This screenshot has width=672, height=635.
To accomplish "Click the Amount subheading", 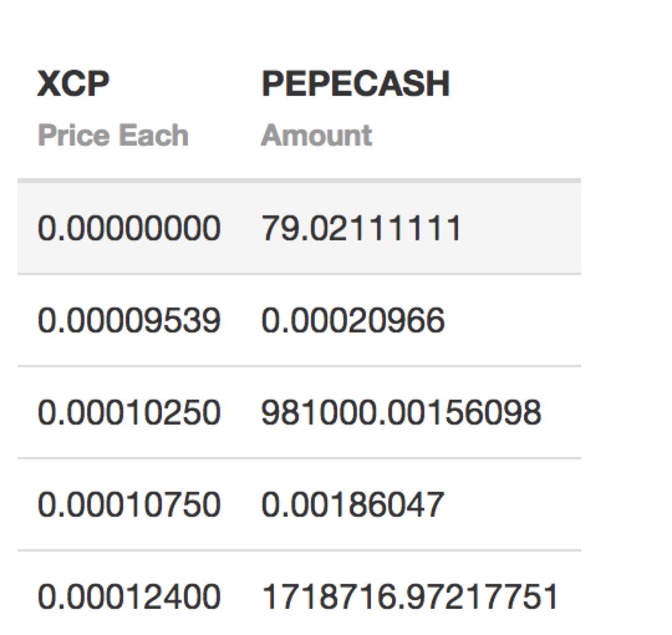I will [317, 136].
